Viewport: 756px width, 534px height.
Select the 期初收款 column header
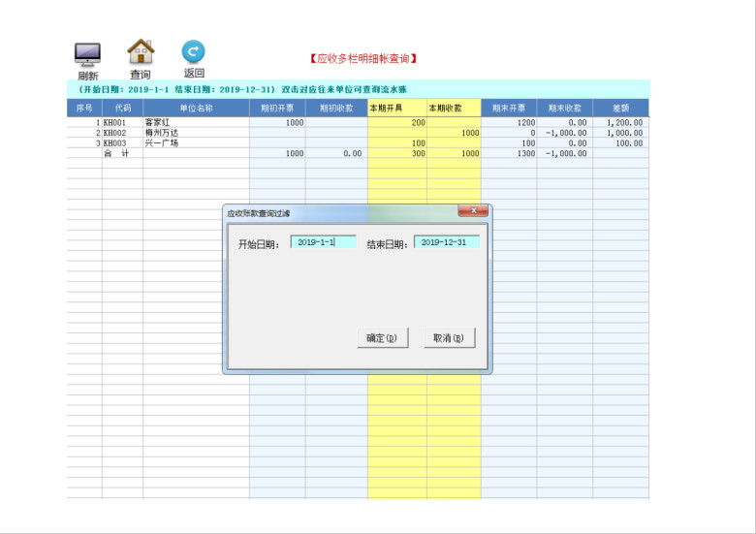(x=336, y=108)
